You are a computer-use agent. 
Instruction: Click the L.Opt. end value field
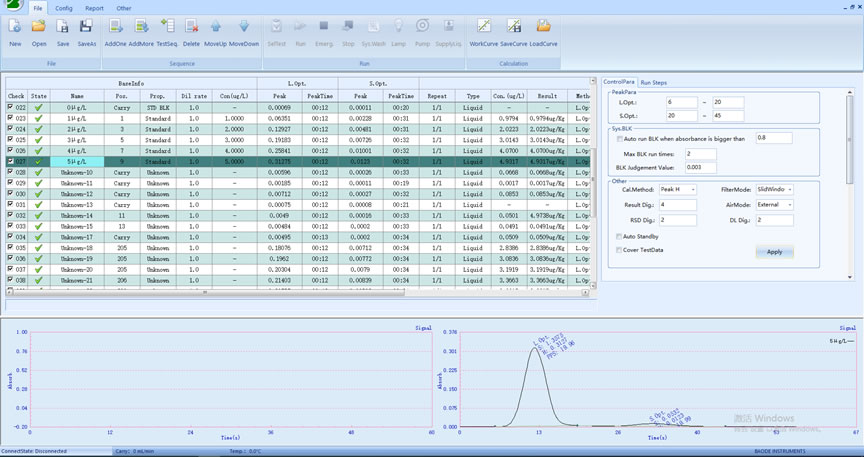click(728, 103)
